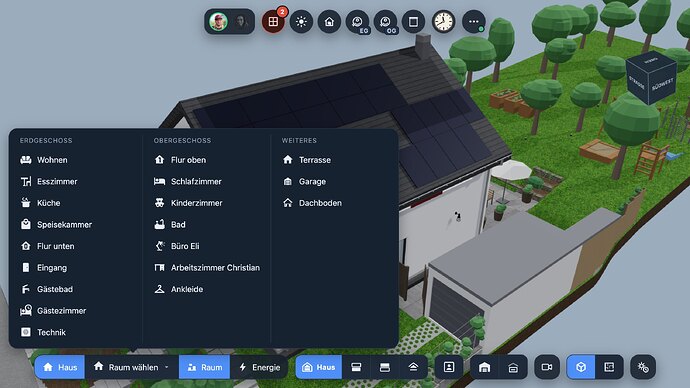Click the person portrait icon
This screenshot has width=690, height=388.
[x=449, y=367]
